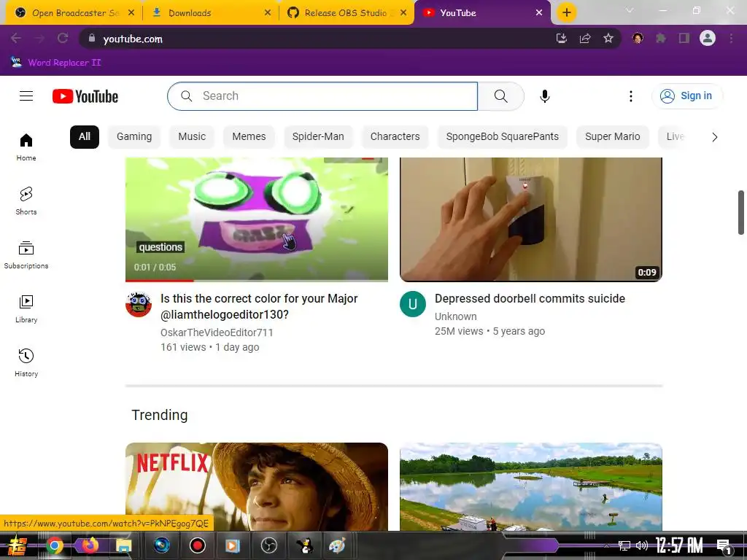This screenshot has height=560, width=747.
Task: Click the Unknown channel name
Action: 455,316
